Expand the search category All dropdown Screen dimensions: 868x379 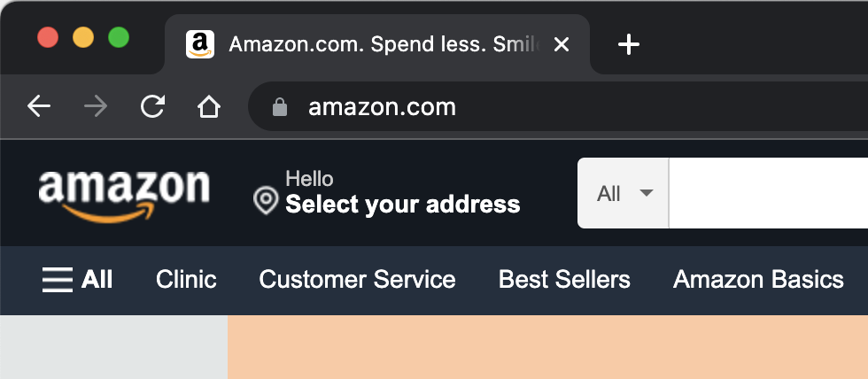624,193
